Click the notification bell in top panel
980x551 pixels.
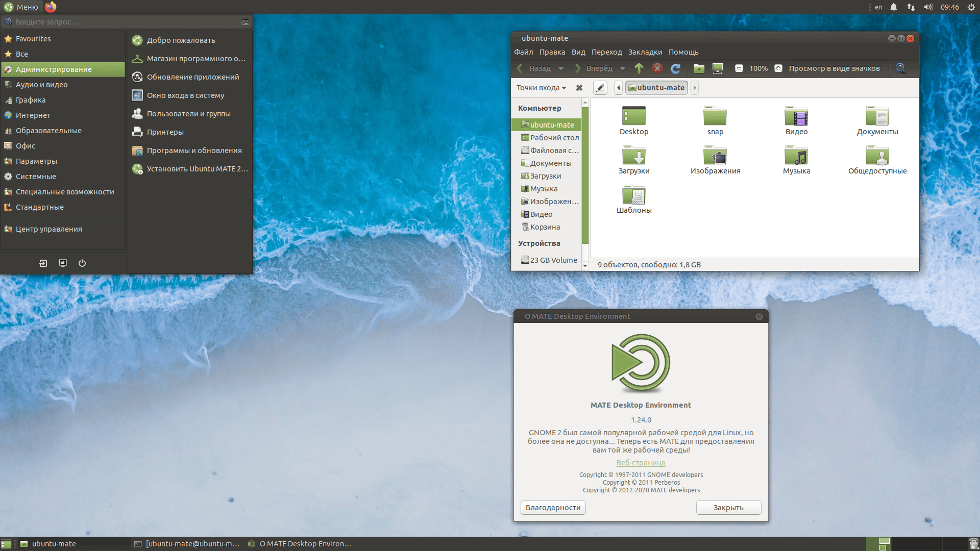pos(894,7)
